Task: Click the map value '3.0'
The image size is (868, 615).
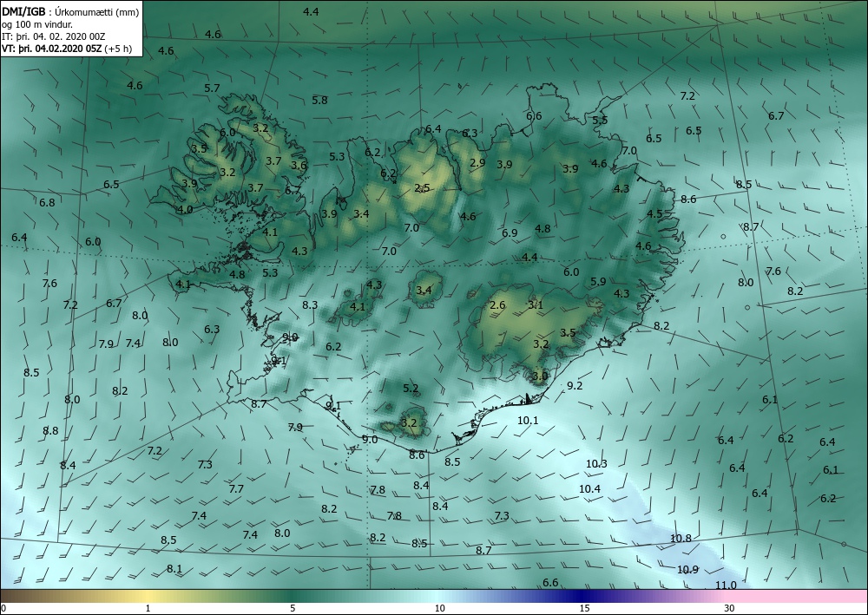Action: 539,376
